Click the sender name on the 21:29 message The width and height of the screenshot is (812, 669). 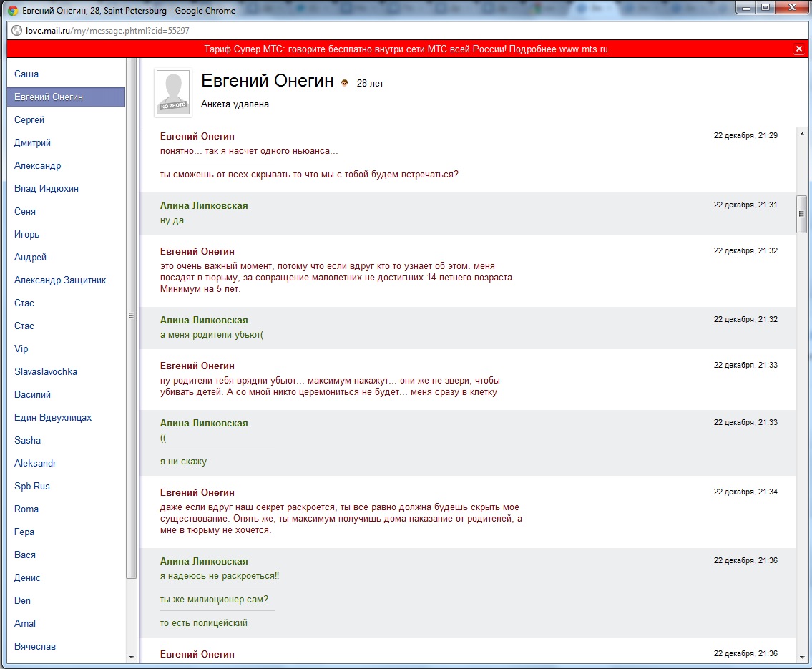(197, 136)
